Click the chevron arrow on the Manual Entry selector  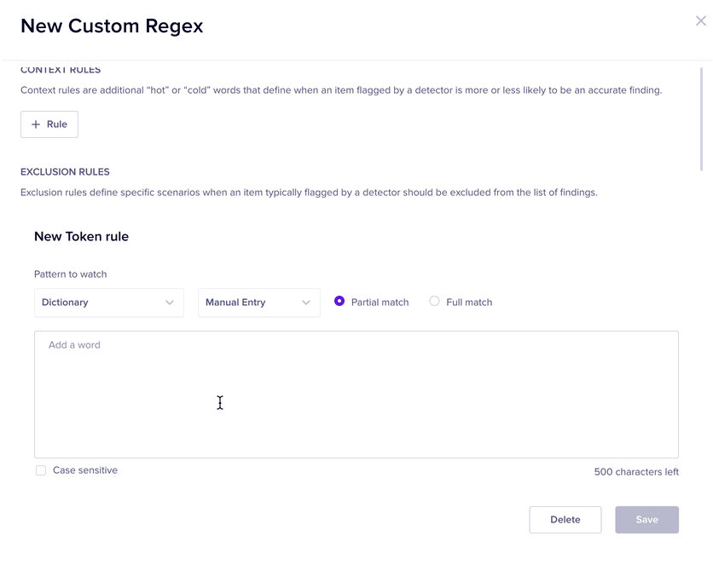pyautogui.click(x=306, y=303)
